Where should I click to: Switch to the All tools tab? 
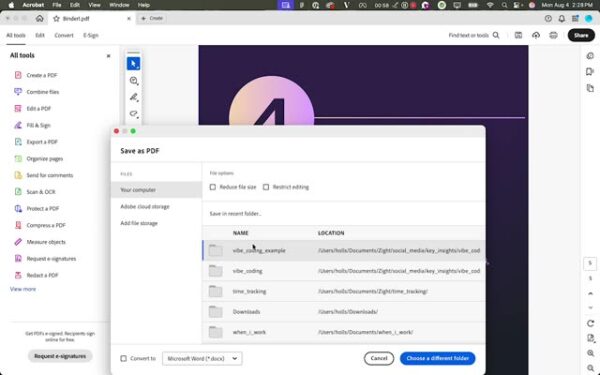[16, 35]
